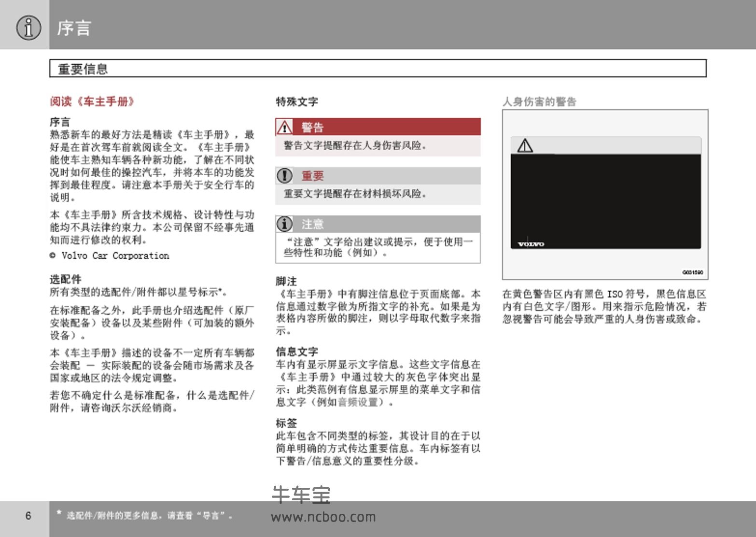Click the info circle icon beside 注意

pos(284,224)
